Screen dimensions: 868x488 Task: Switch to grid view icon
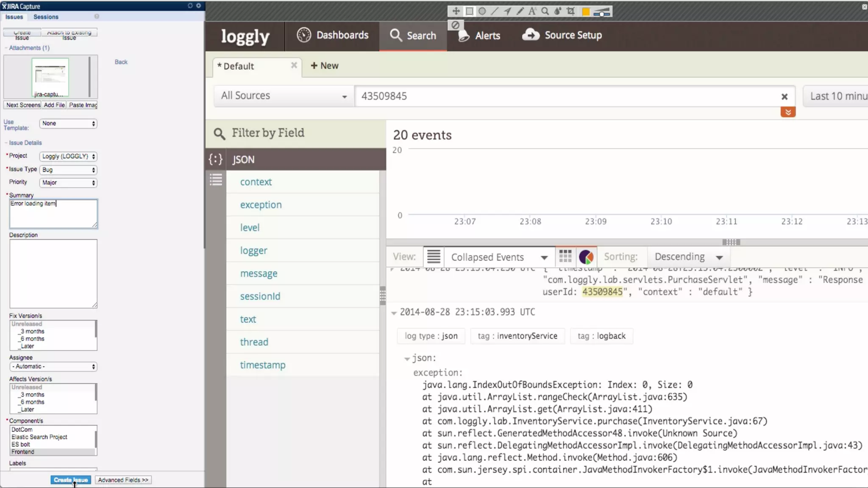click(x=565, y=257)
